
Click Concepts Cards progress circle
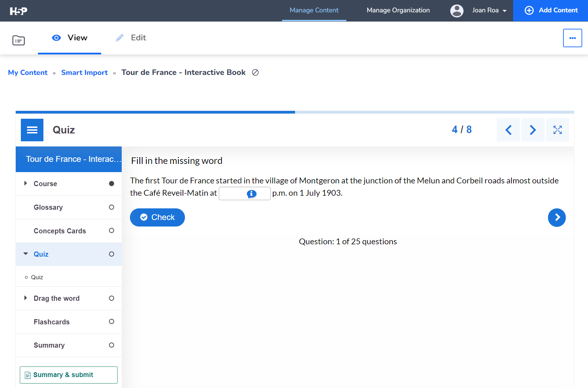click(x=111, y=231)
